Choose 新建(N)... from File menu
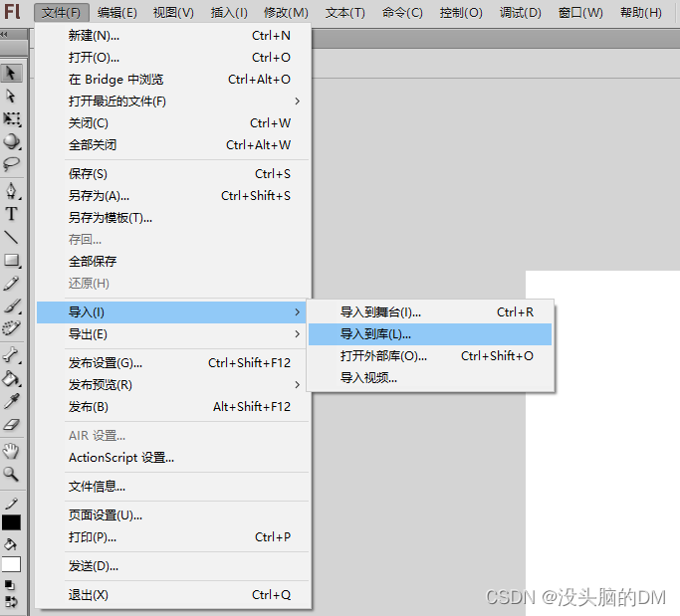 [173, 36]
